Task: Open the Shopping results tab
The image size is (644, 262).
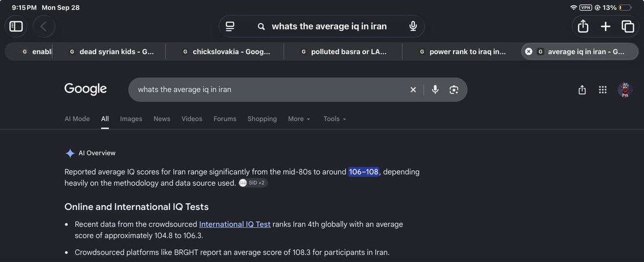Action: coord(262,119)
